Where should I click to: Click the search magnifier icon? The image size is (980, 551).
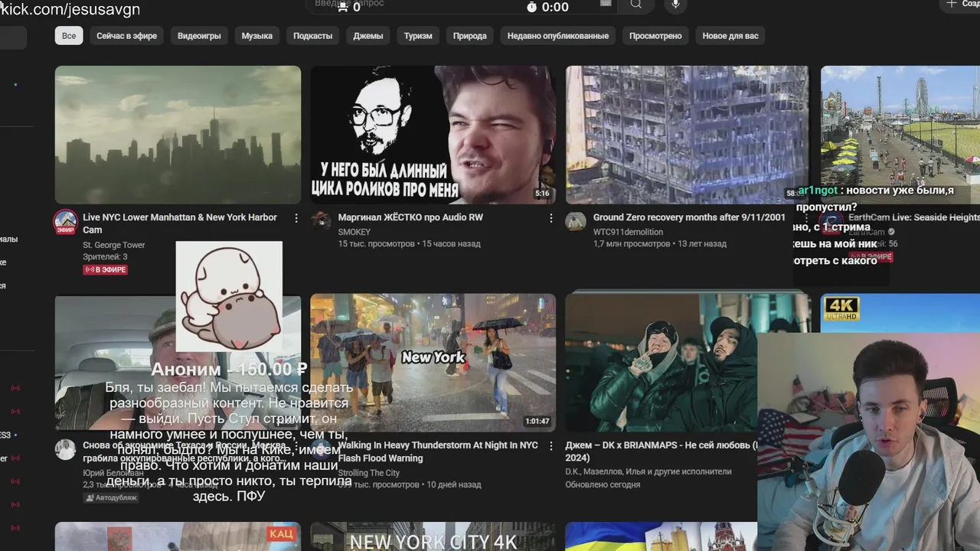636,5
